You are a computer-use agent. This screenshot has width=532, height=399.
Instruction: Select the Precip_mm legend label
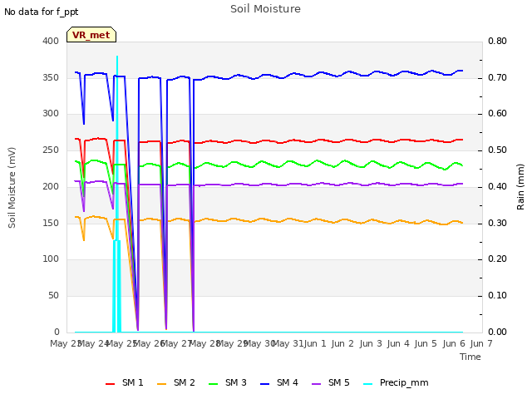[x=404, y=383]
